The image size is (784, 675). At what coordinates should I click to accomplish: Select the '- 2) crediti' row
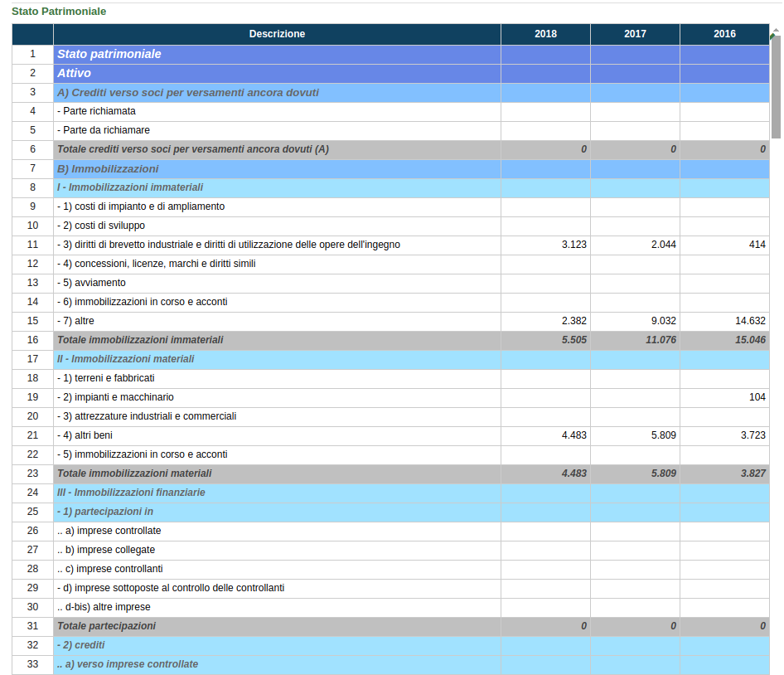(390, 645)
